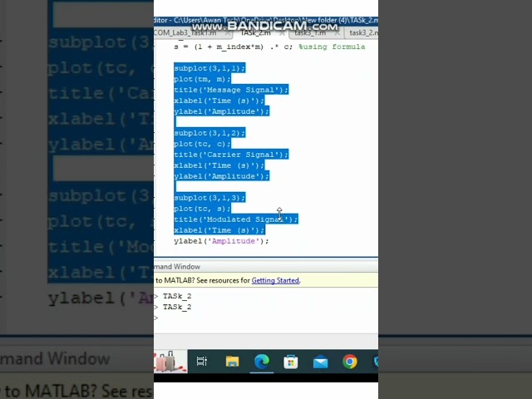
Task: Select the TASk_2.m editor tab
Action: [255, 33]
